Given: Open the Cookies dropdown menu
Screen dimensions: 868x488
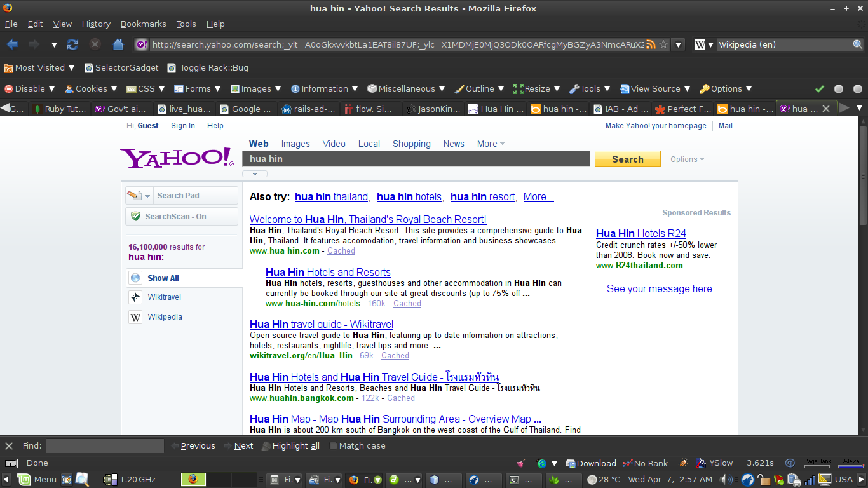Looking at the screenshot, I should [91, 89].
